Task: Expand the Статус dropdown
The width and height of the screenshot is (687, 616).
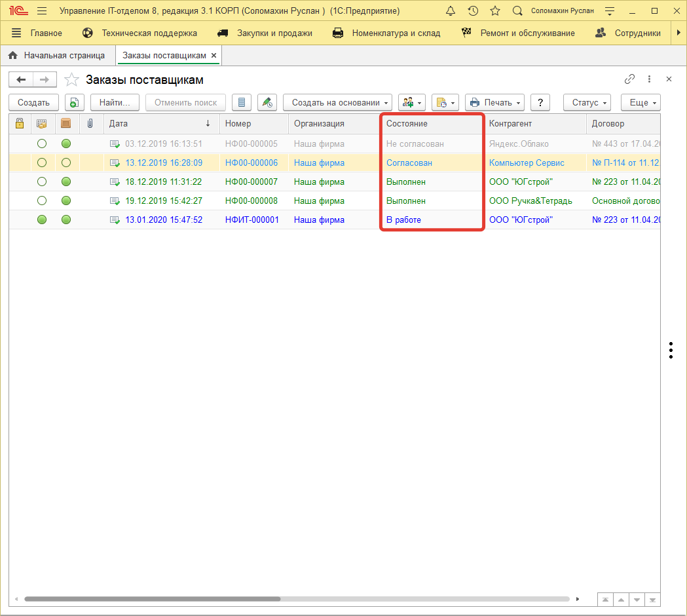Action: coord(587,102)
